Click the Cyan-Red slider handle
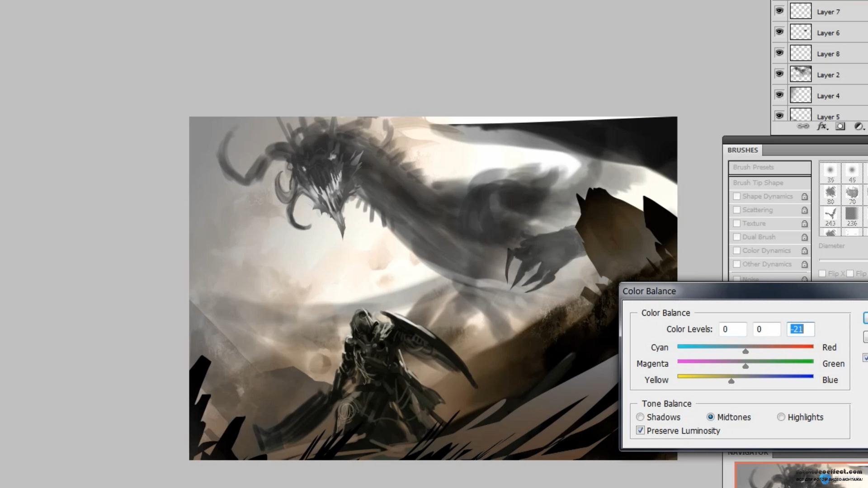Viewport: 868px width, 488px height. (x=745, y=351)
